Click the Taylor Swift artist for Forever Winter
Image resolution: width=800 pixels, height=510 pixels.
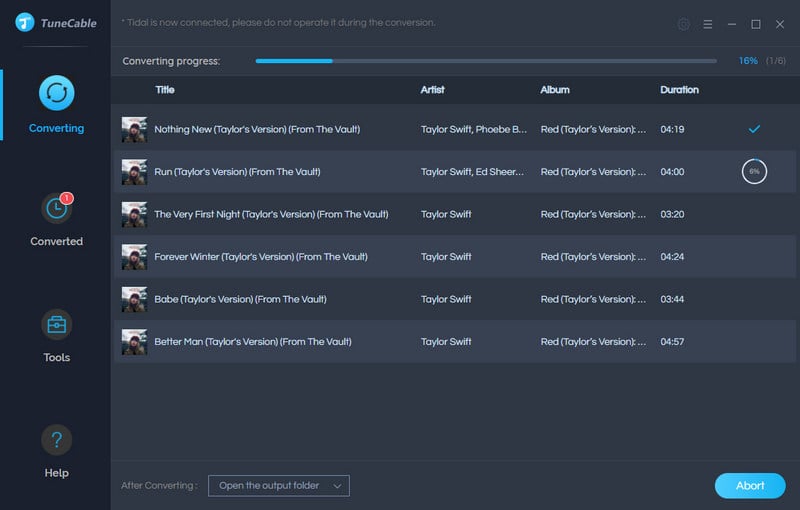446,257
